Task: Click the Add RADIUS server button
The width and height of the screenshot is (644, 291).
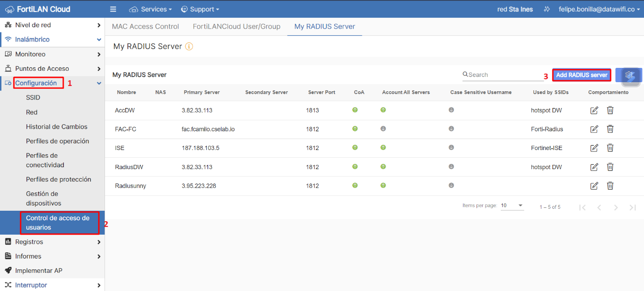Action: (581, 75)
